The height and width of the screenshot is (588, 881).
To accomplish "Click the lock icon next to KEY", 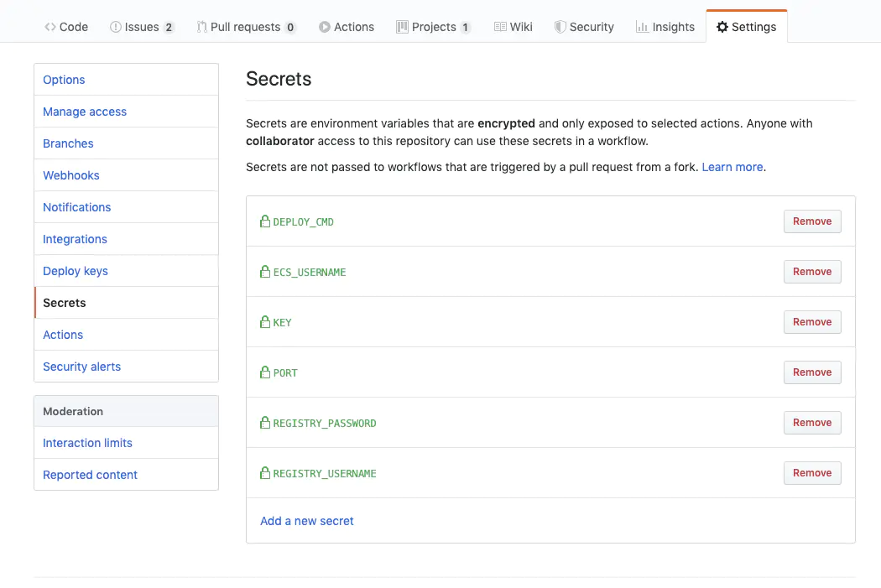I will (265, 322).
